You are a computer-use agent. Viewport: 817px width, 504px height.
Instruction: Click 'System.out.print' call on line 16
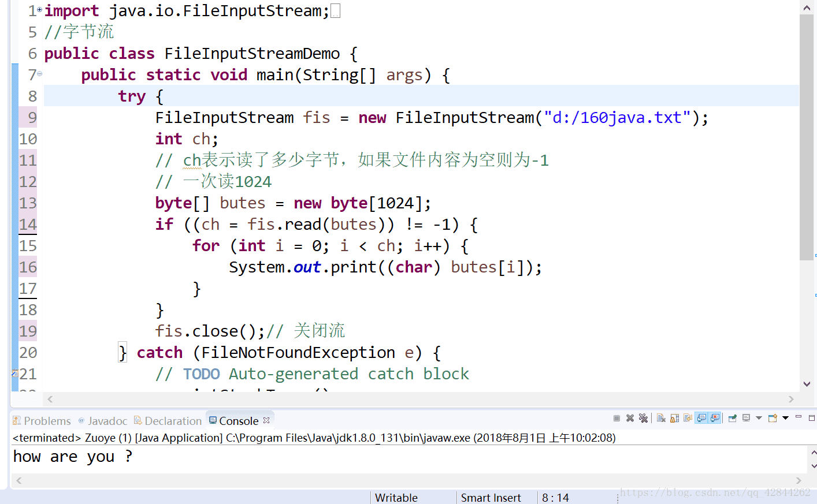303,267
